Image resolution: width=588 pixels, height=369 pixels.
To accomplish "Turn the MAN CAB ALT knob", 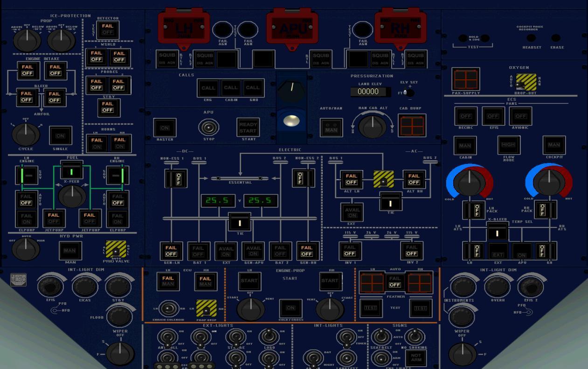I will tap(372, 126).
